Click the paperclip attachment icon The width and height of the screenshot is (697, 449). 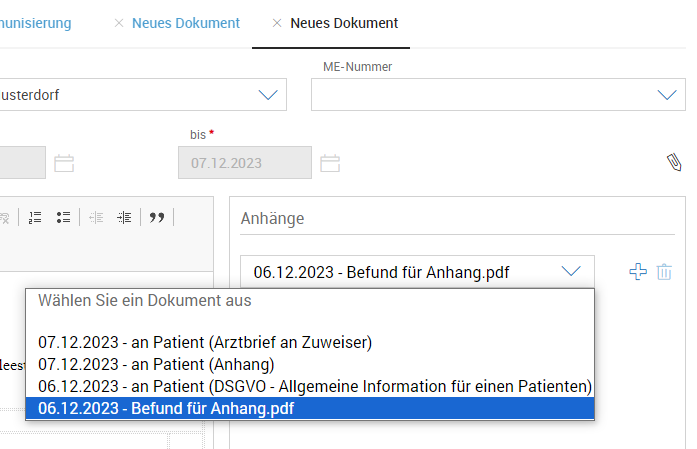pyautogui.click(x=674, y=163)
